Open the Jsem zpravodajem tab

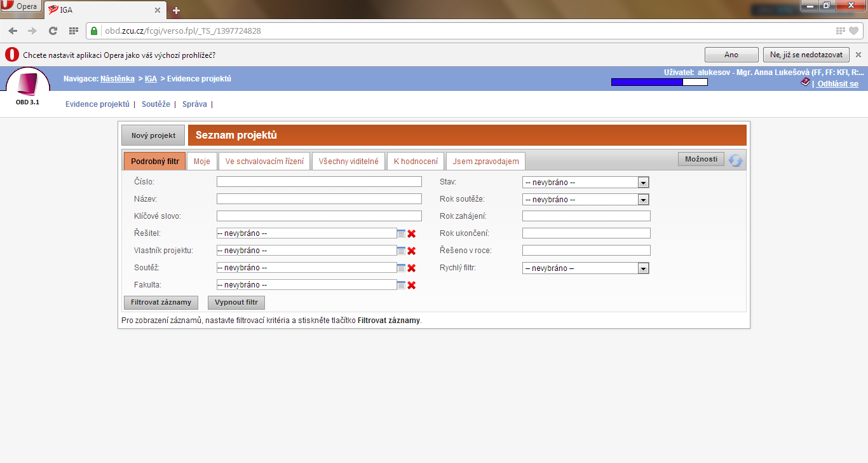click(486, 161)
